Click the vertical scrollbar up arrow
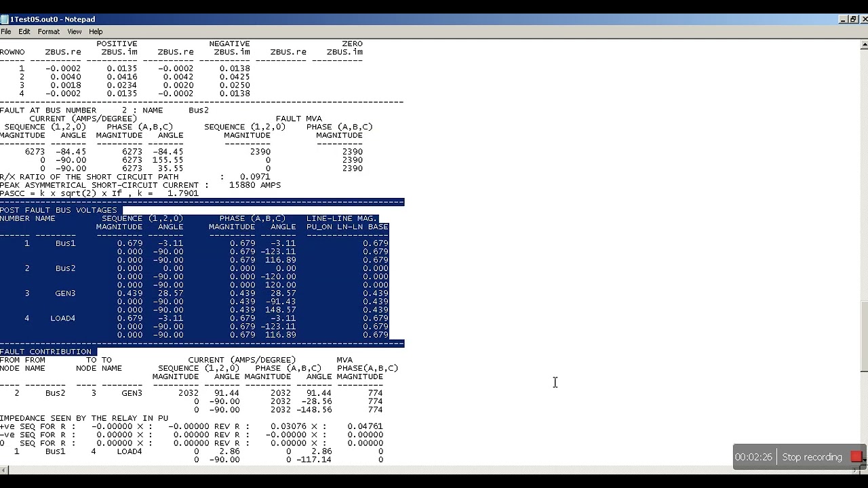868x488 pixels. tap(864, 45)
